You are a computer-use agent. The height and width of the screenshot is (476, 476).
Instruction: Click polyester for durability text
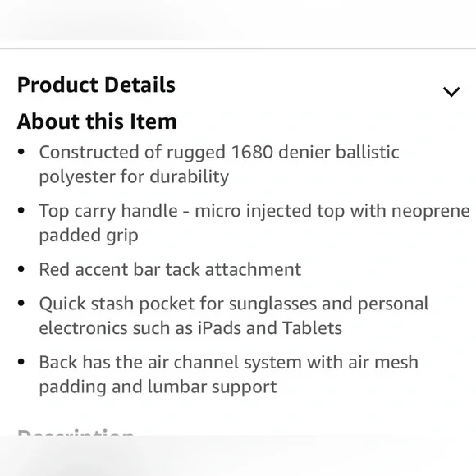[x=134, y=177]
